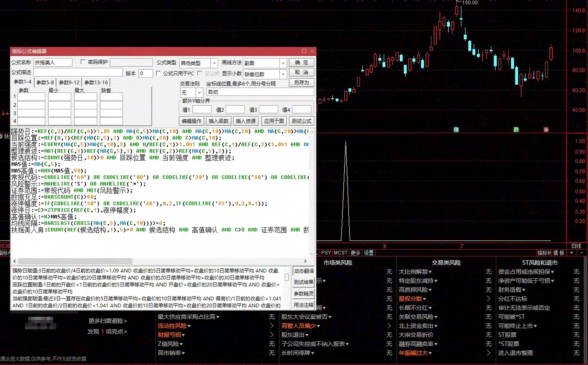The width and height of the screenshot is (588, 365).
Task: Open 交易法则 dropdown
Action: pos(199,93)
